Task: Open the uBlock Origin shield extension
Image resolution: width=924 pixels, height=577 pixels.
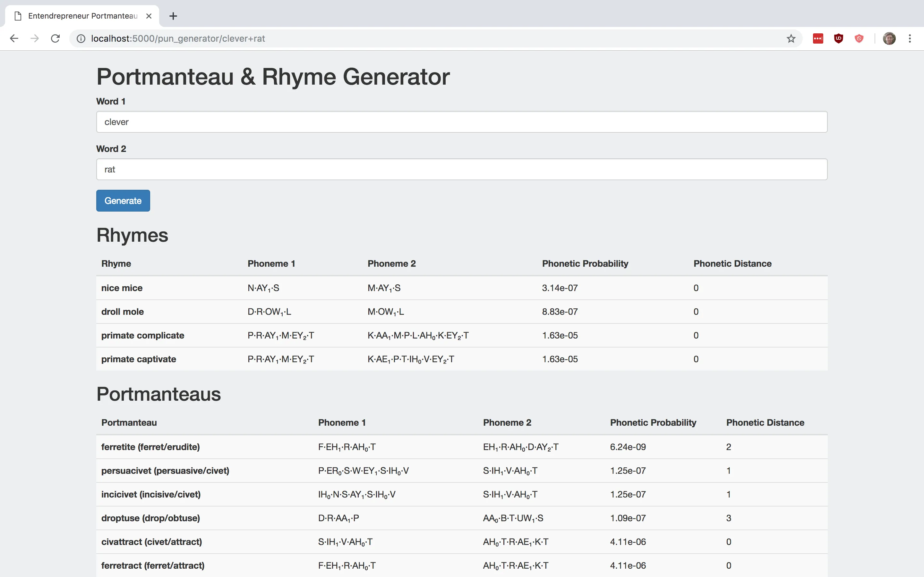Action: click(838, 38)
